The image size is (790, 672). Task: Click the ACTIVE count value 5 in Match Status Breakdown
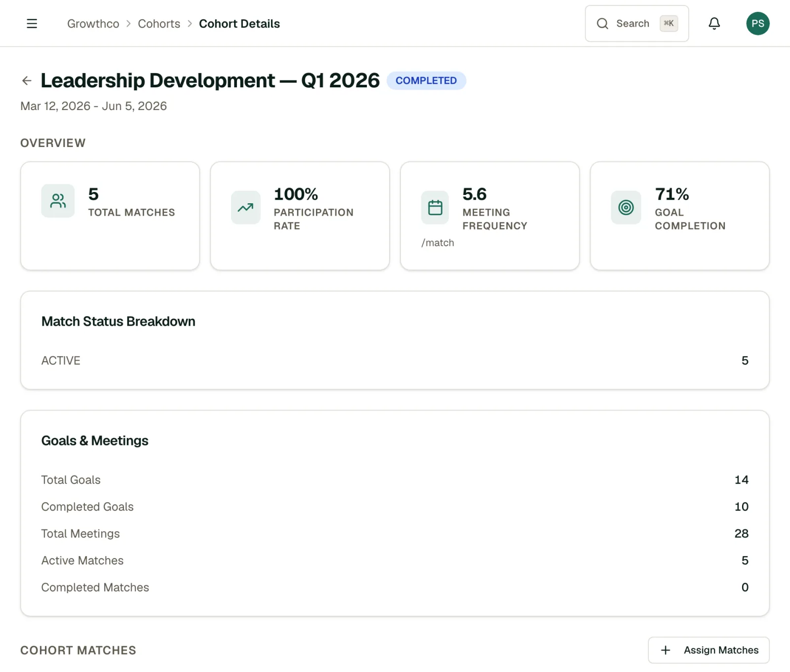pos(745,361)
